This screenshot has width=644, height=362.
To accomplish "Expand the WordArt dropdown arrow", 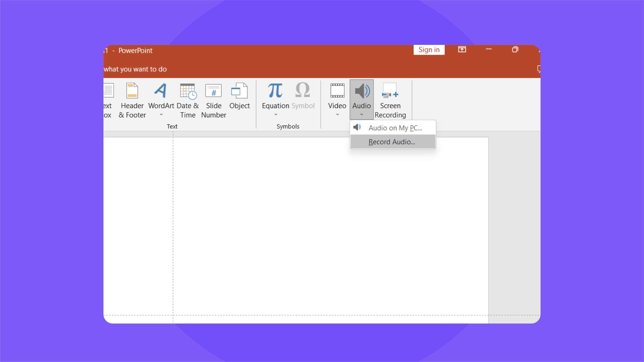I will tap(161, 115).
